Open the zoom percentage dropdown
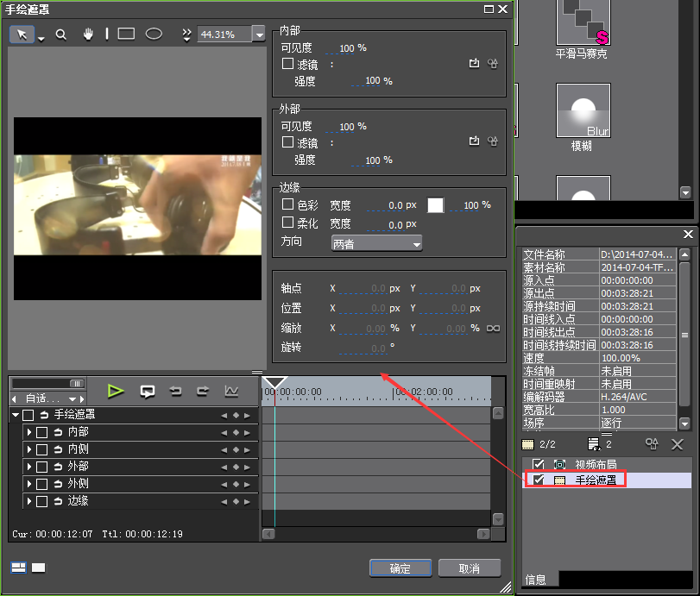The height and width of the screenshot is (596, 700). pyautogui.click(x=259, y=35)
